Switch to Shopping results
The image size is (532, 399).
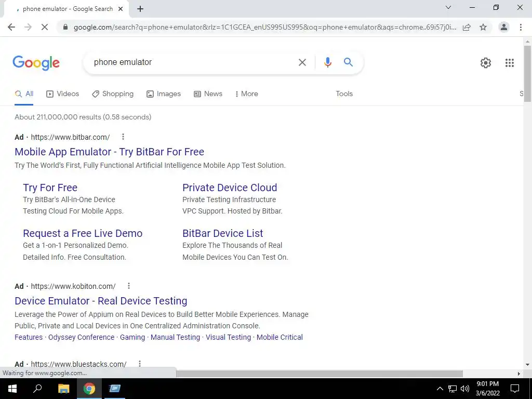tap(113, 94)
